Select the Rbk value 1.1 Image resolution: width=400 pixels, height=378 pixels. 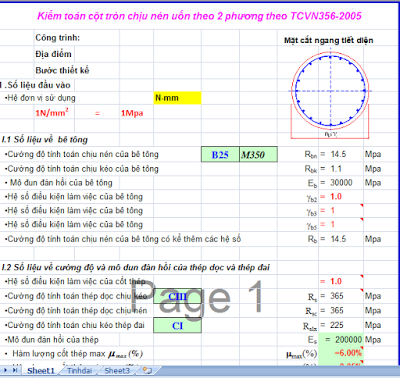point(336,169)
